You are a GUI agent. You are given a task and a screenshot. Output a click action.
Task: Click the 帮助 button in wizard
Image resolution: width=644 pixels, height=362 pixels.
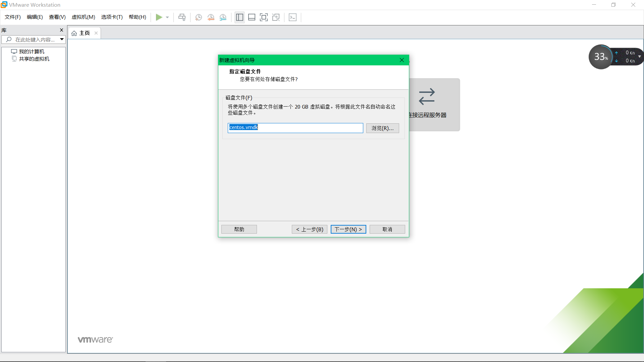point(239,229)
